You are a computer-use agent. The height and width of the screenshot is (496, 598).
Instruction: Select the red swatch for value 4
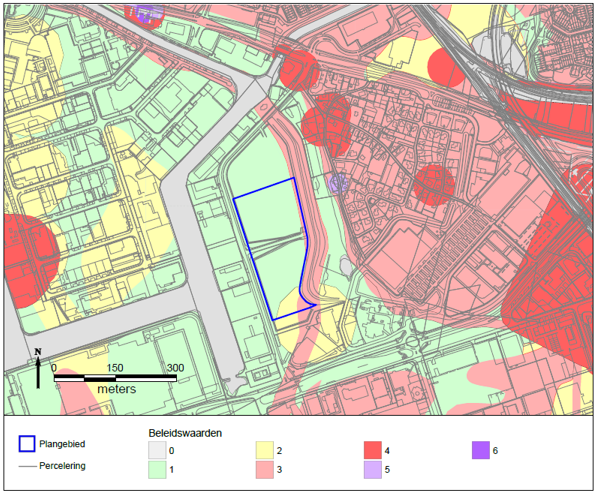(373, 450)
